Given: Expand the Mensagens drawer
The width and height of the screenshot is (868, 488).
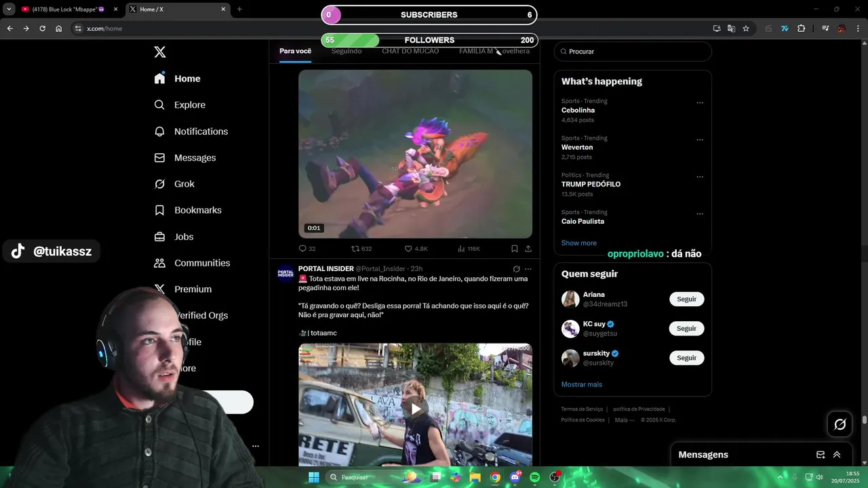Looking at the screenshot, I should 837,455.
